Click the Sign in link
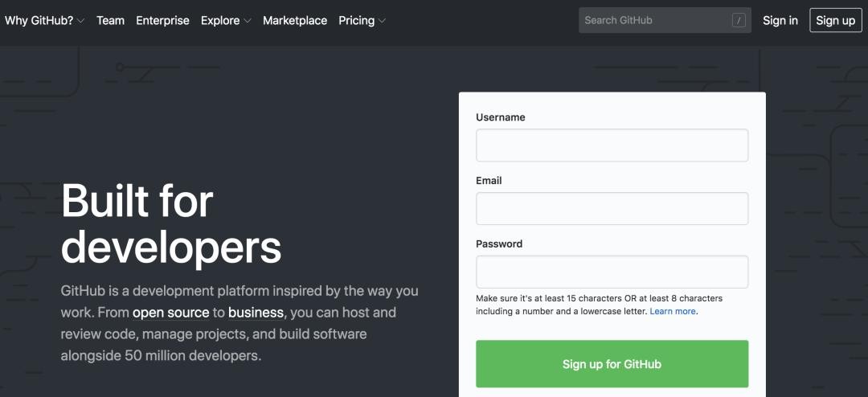Screen dimensions: 868x397 tap(780, 21)
